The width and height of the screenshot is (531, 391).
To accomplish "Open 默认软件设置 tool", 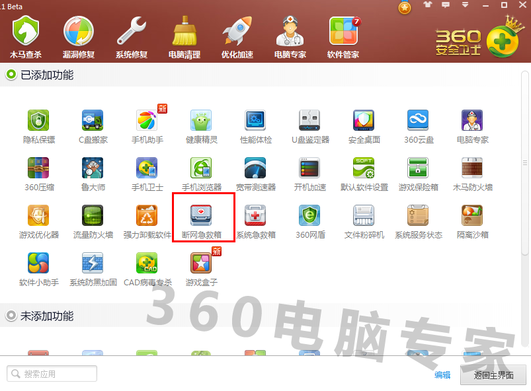I will (x=364, y=174).
